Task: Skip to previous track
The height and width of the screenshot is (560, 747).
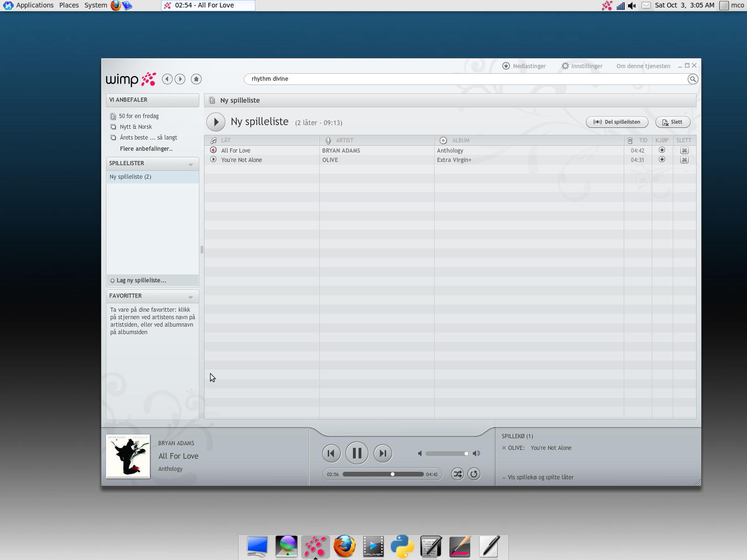Action: (x=331, y=453)
